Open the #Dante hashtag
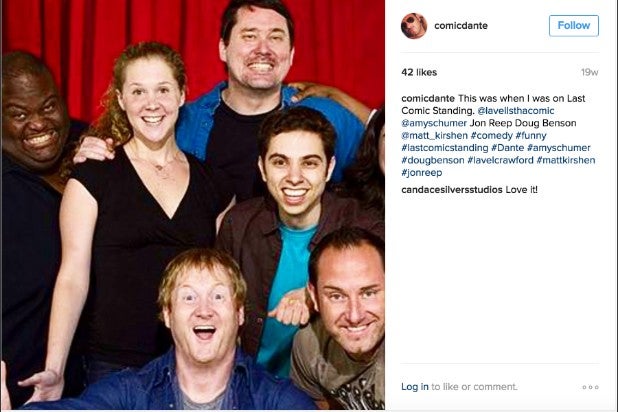This screenshot has width=618, height=412. [x=507, y=148]
